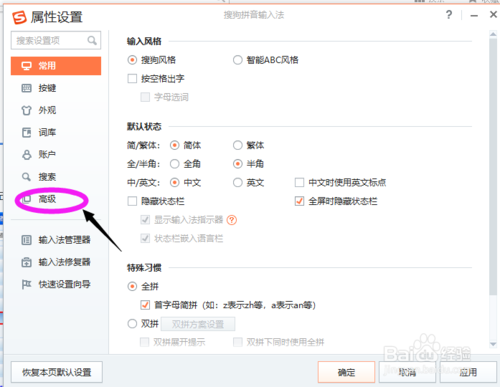This screenshot has width=500, height=387.
Task: Click the 取消 button
Action: tap(407, 372)
